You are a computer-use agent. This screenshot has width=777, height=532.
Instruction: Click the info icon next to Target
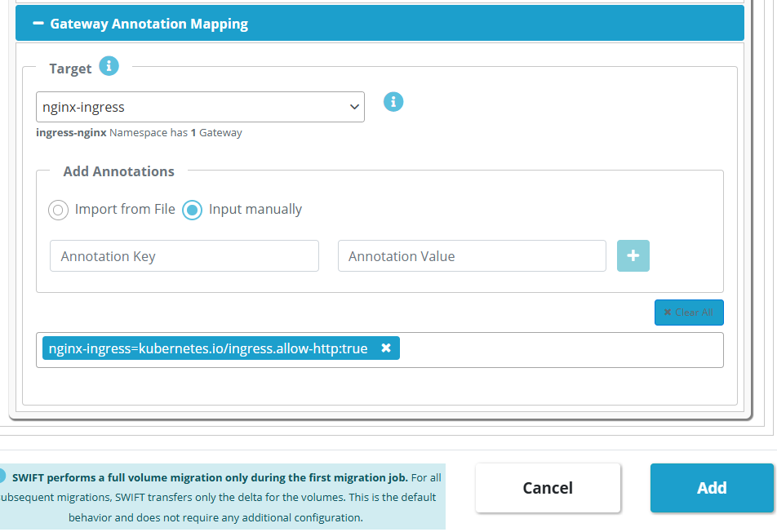point(109,66)
